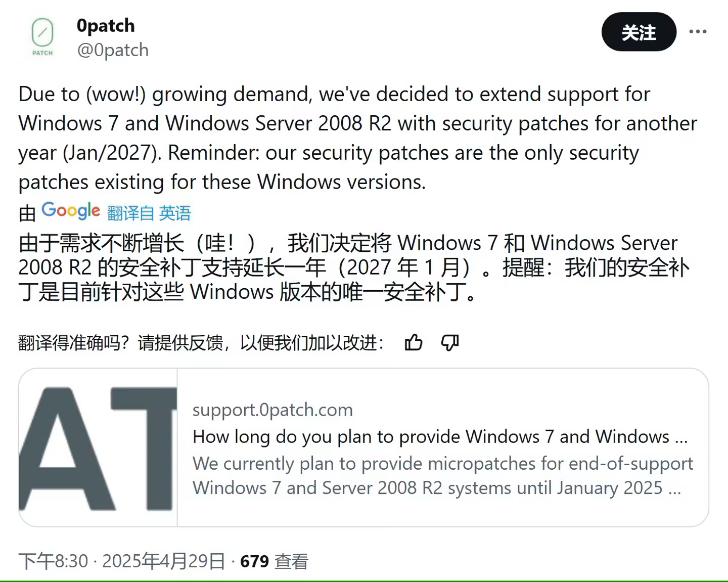The width and height of the screenshot is (728, 582).
Task: View the 679 查看 view count
Action: click(274, 561)
